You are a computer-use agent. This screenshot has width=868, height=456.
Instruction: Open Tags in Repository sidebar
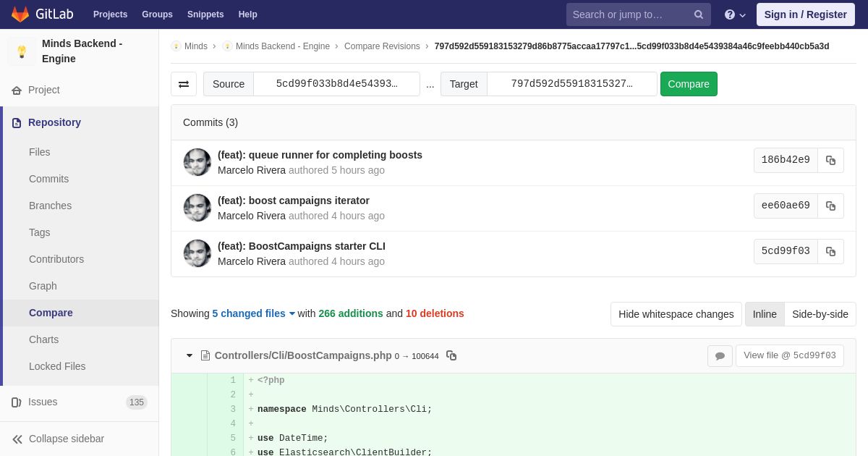click(40, 232)
